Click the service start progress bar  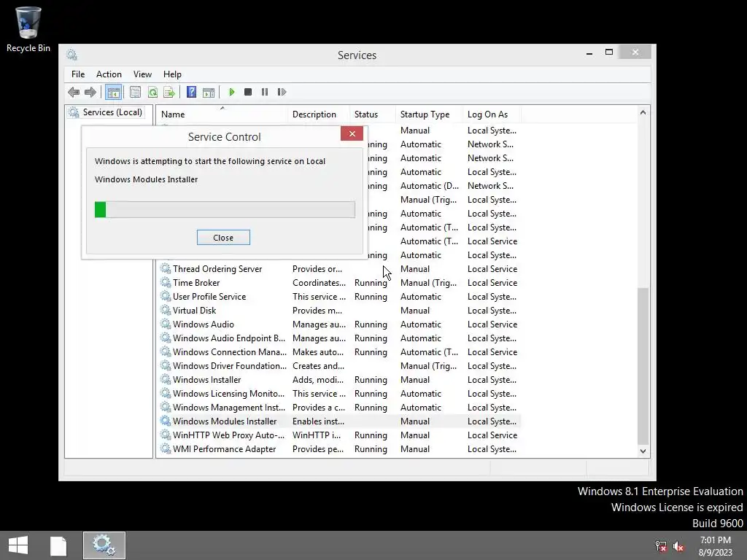[225, 209]
